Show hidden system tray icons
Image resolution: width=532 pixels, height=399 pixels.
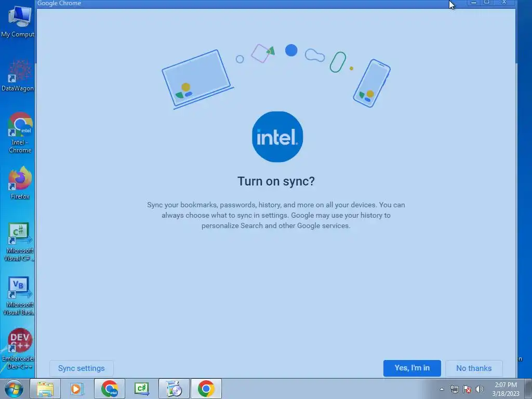[442, 389]
